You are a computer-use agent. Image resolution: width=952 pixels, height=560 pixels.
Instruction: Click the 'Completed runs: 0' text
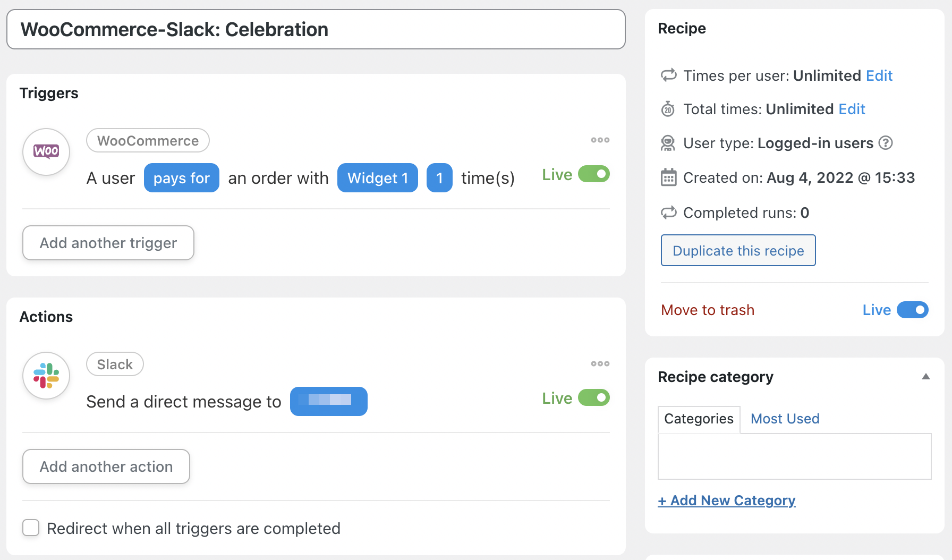click(x=746, y=213)
